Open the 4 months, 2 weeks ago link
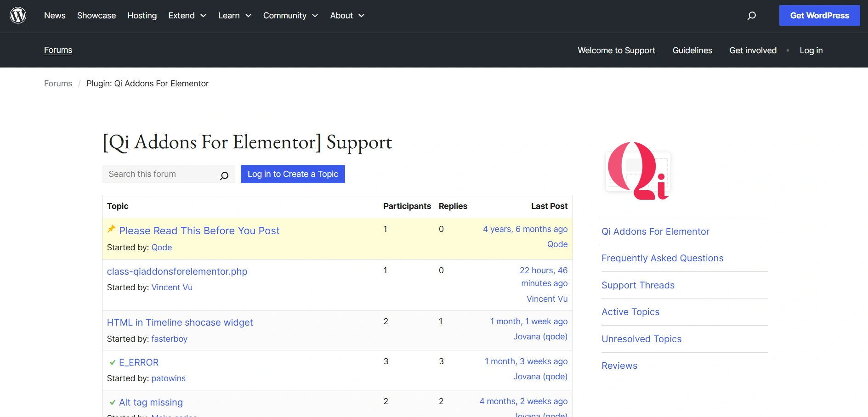The image size is (868, 417). coord(523,401)
